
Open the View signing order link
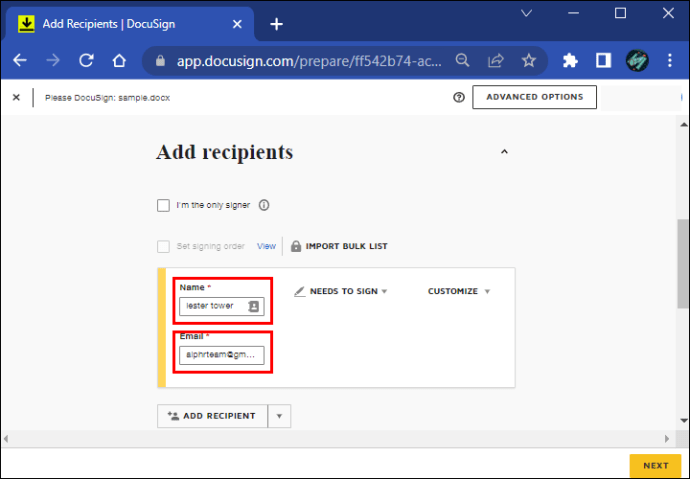point(266,246)
